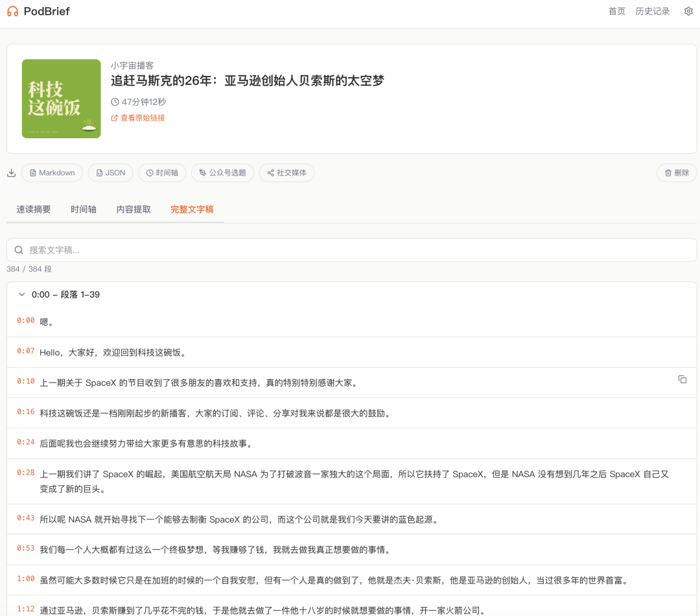Screen dimensions: 700x616
Task: Jump to timestamp 0:24
Action: [25, 442]
